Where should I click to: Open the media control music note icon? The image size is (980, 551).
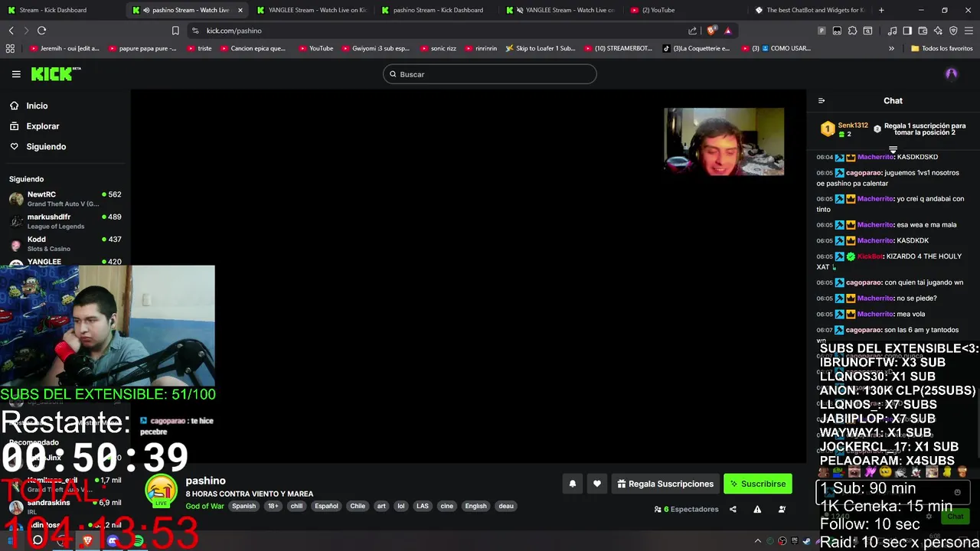[x=892, y=31]
